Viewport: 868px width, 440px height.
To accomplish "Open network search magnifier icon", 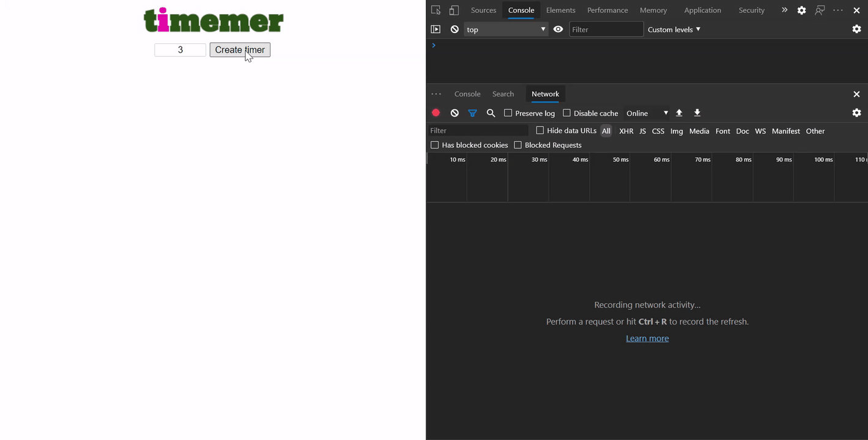I will coord(491,113).
